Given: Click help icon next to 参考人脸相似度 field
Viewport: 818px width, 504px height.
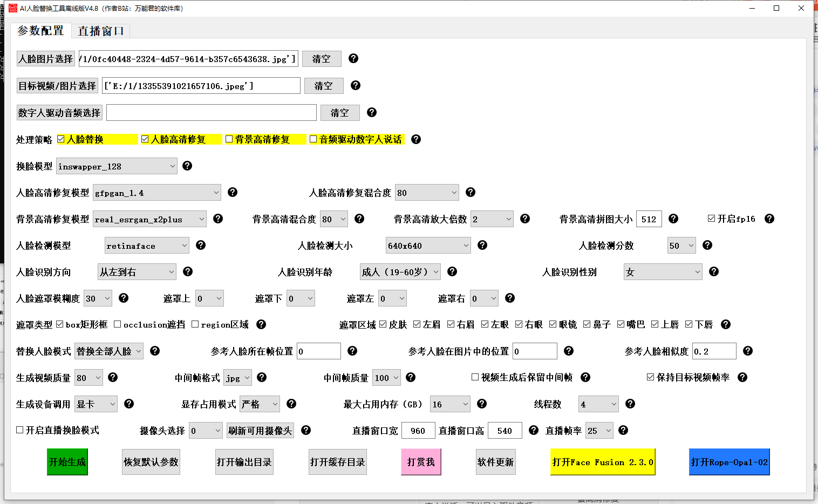Looking at the screenshot, I should click(748, 351).
